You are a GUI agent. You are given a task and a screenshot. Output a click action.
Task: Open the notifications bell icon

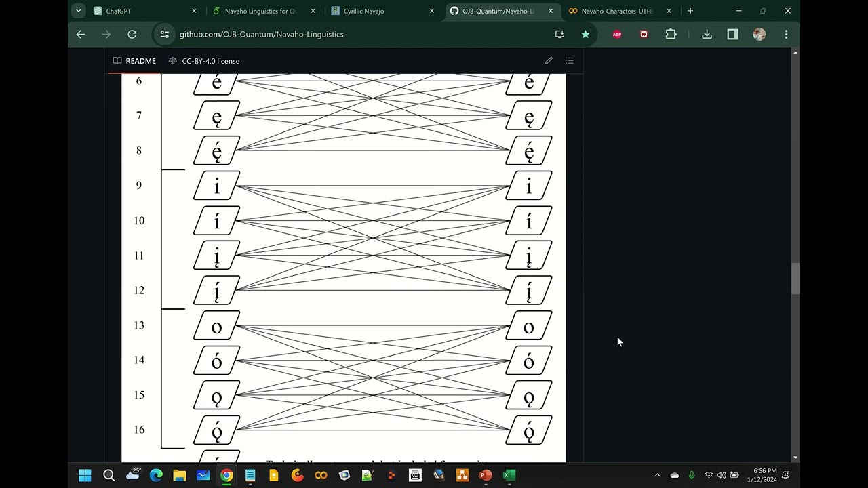(x=786, y=475)
